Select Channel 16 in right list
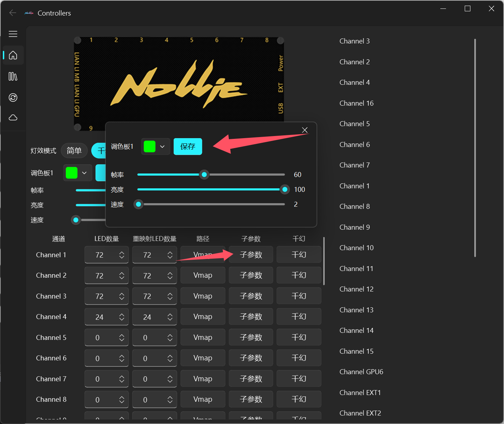Viewport: 504px width, 424px height. pyautogui.click(x=357, y=104)
